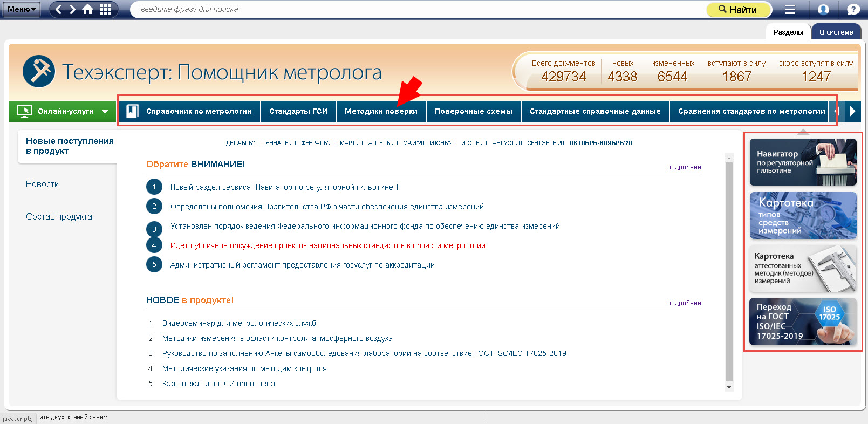Image resolution: width=868 pixels, height=424 pixels.
Task: Open the hamburger list menu icon
Action: point(790,9)
